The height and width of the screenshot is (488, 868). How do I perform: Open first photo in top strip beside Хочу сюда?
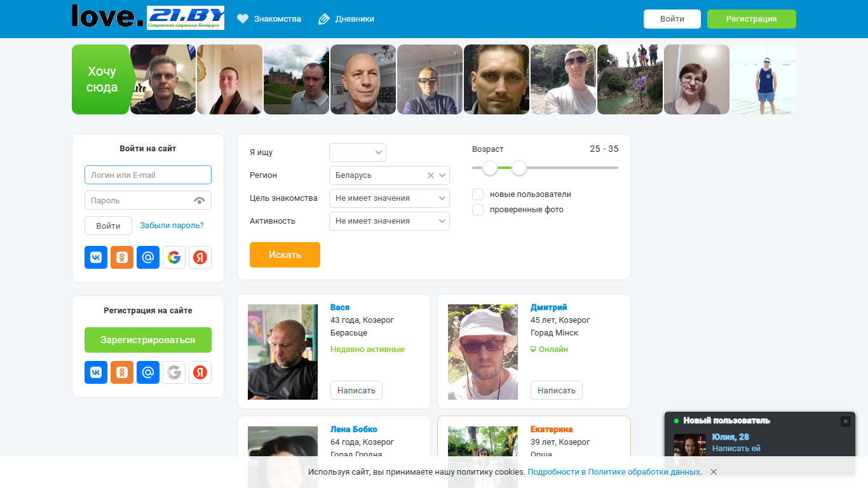pos(163,79)
